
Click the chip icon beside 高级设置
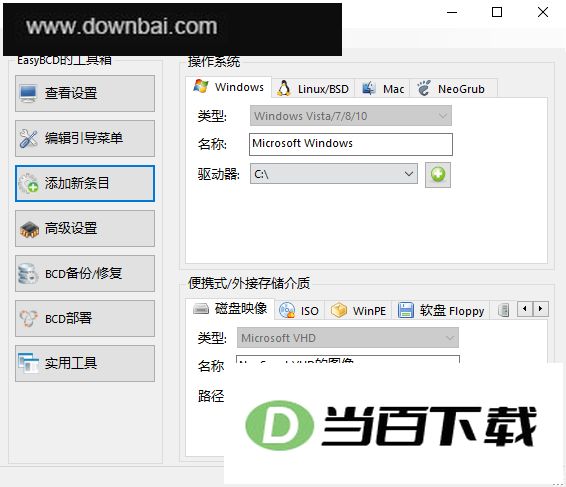click(29, 229)
